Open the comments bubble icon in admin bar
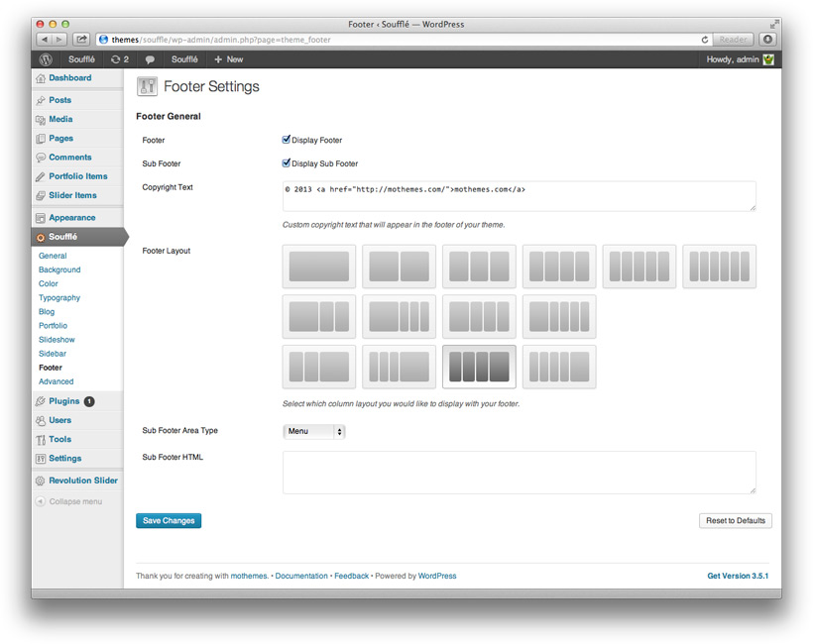813x644 pixels. (150, 59)
